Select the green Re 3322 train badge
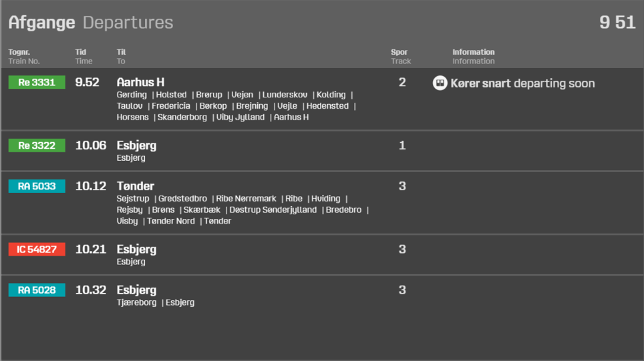 coord(37,145)
